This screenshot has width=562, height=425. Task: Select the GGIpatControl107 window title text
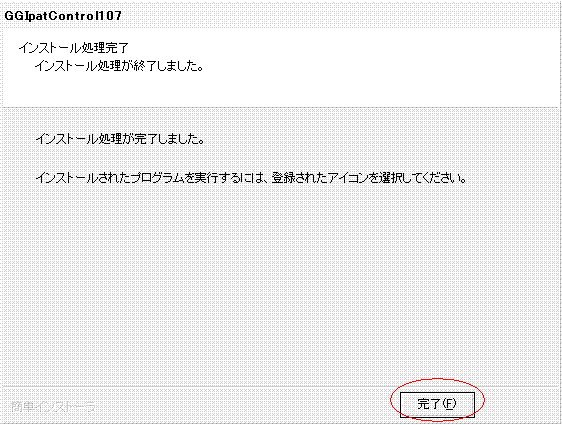coord(63,16)
